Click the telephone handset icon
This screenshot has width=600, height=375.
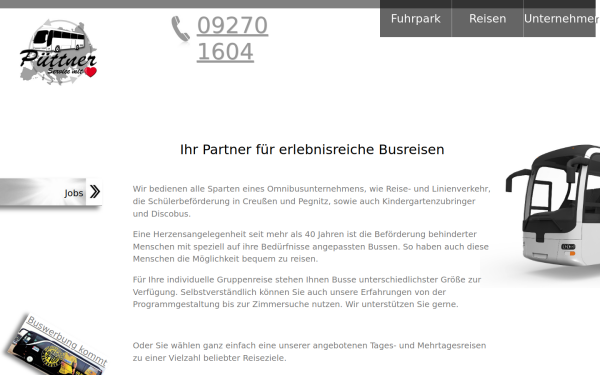click(180, 29)
